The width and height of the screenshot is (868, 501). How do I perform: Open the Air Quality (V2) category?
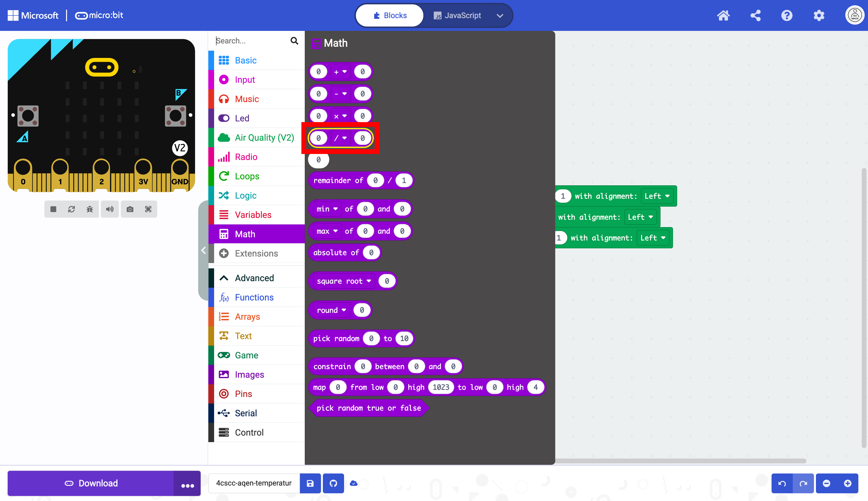click(257, 138)
